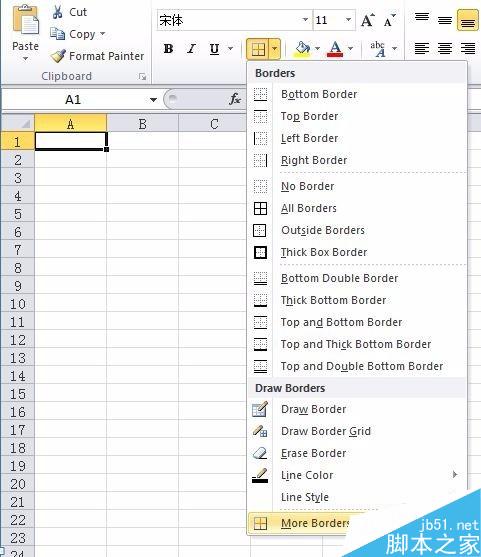Click the Increase Font Size icon

click(368, 20)
